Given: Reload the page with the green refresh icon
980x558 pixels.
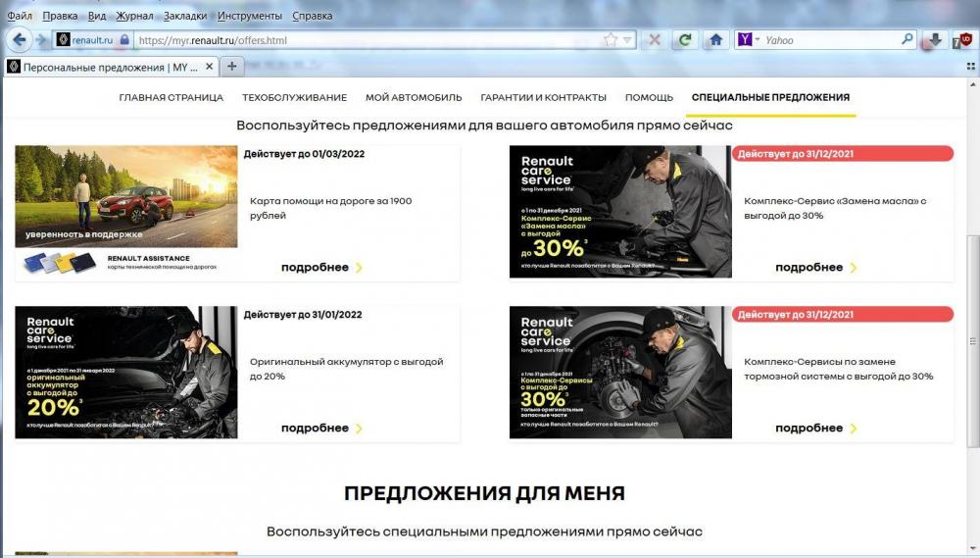Looking at the screenshot, I should [685, 40].
